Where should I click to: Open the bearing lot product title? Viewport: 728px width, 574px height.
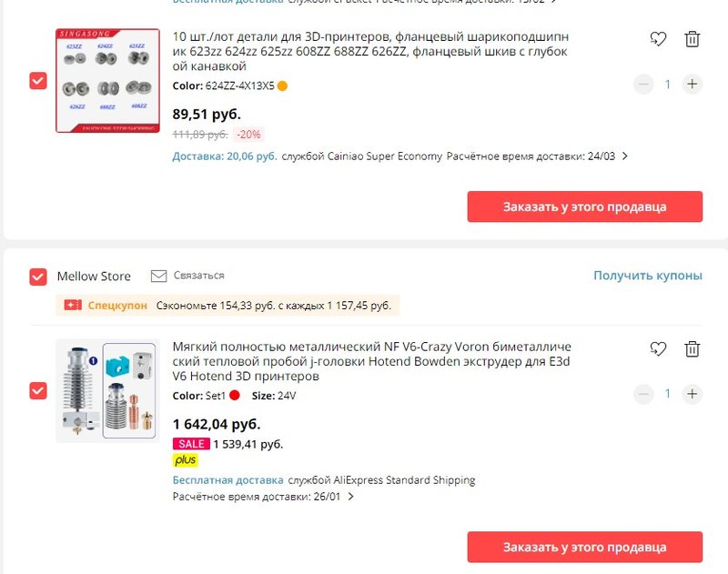[370, 52]
